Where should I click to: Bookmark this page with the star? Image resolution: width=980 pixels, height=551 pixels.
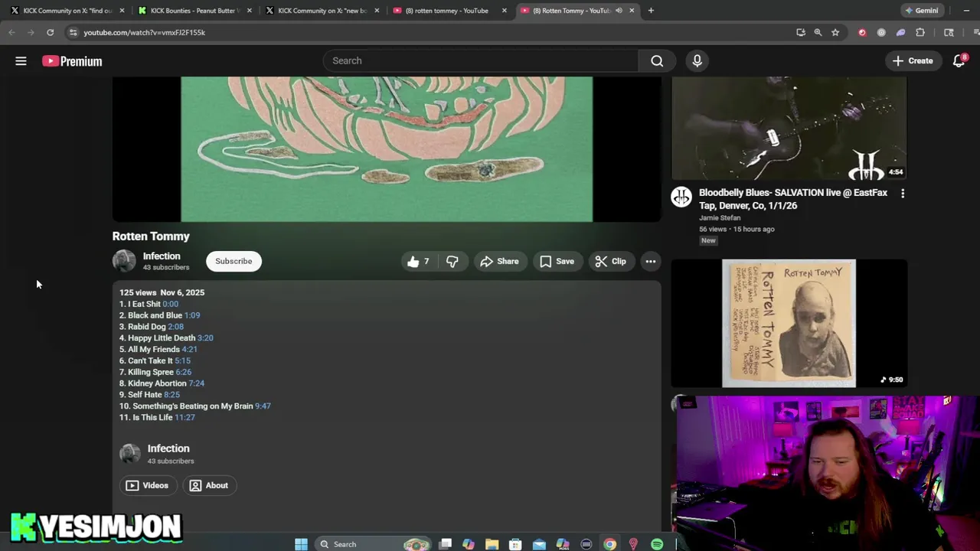tap(835, 32)
